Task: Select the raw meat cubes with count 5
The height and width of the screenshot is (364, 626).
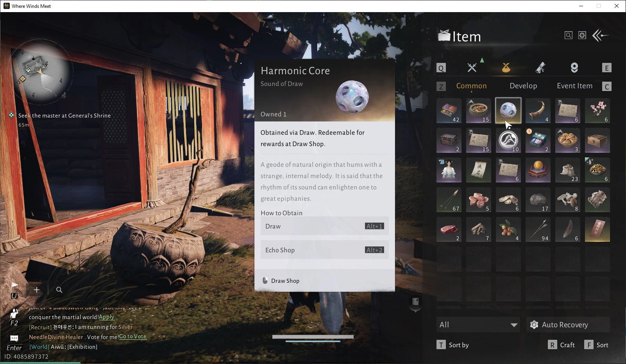Action: click(479, 200)
